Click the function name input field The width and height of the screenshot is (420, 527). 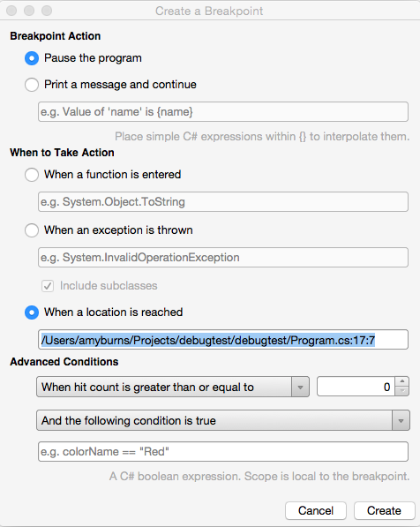point(223,201)
